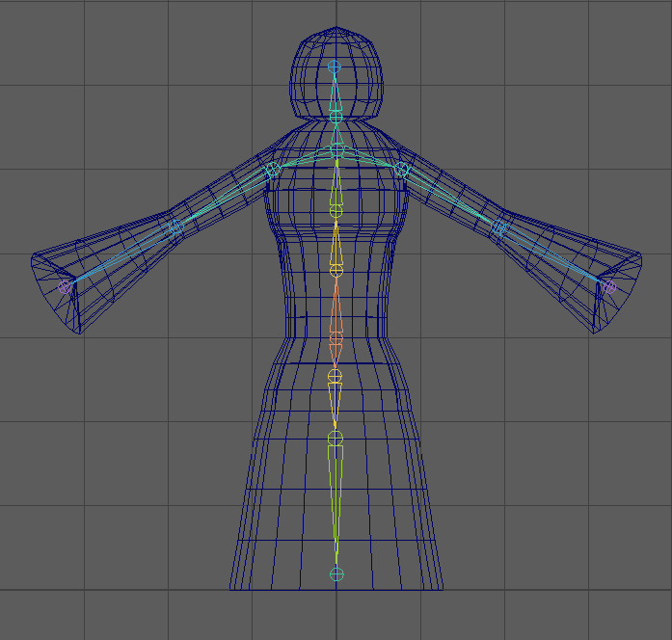Select the joint at the head top

335,67
